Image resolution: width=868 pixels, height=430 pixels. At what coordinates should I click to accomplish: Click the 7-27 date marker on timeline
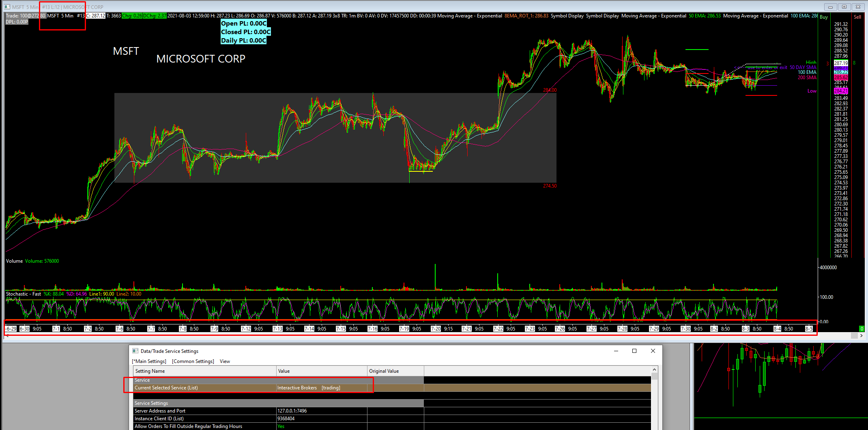(591, 329)
